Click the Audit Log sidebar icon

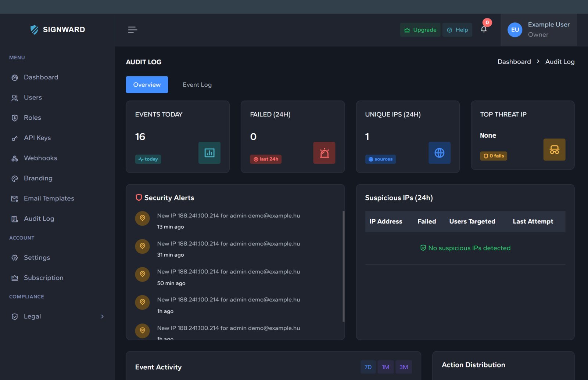[15, 219]
